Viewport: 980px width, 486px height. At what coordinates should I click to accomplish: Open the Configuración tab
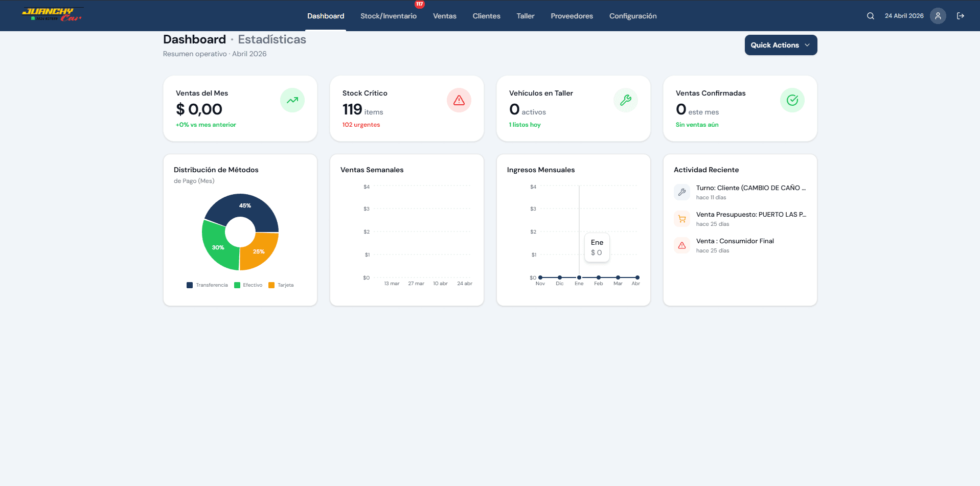(x=633, y=16)
